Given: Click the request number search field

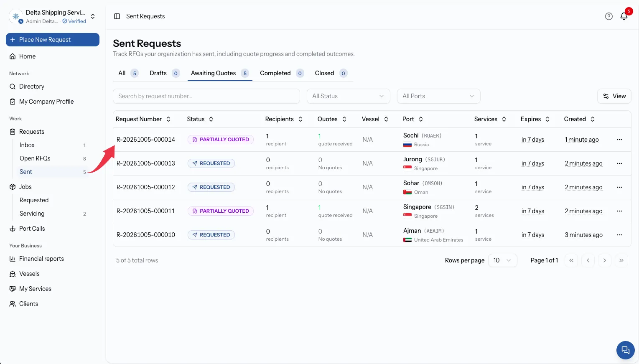Looking at the screenshot, I should click(x=206, y=96).
